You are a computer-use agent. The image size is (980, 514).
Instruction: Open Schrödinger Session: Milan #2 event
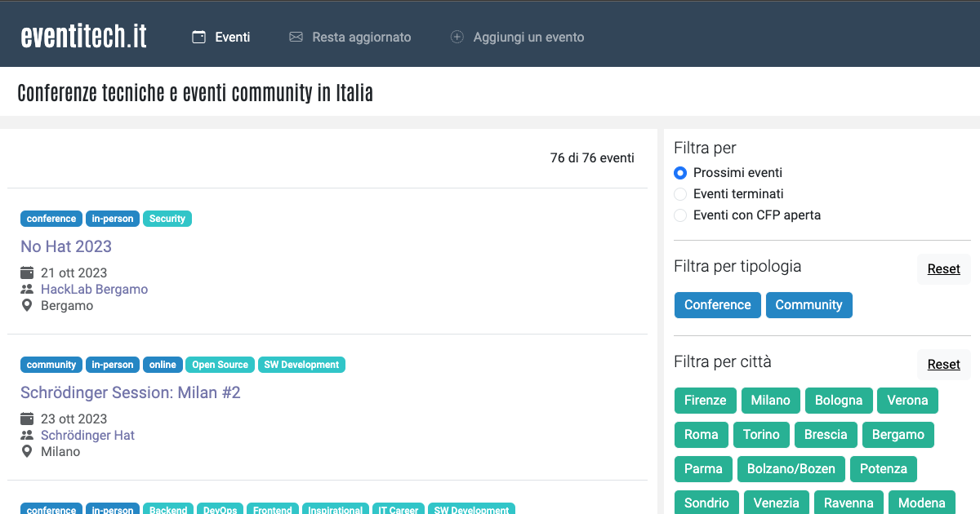click(x=131, y=392)
